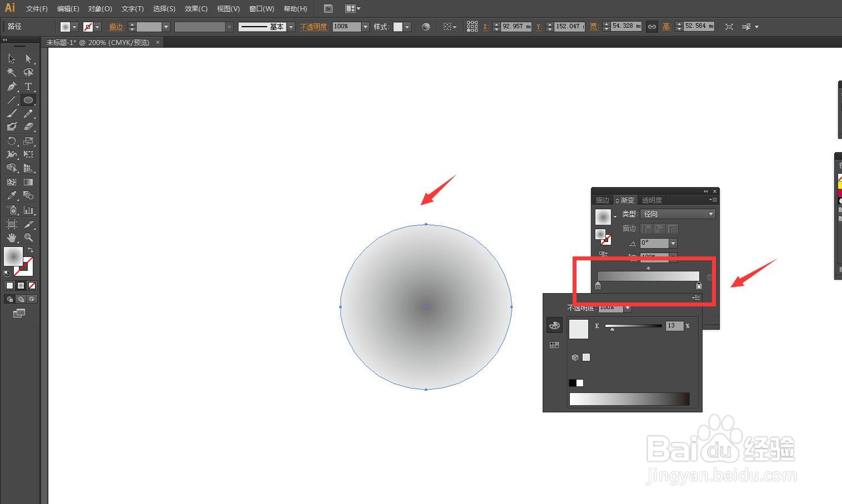Set paint mode to Gradient
This screenshot has height=504, width=842.
pos(21,285)
